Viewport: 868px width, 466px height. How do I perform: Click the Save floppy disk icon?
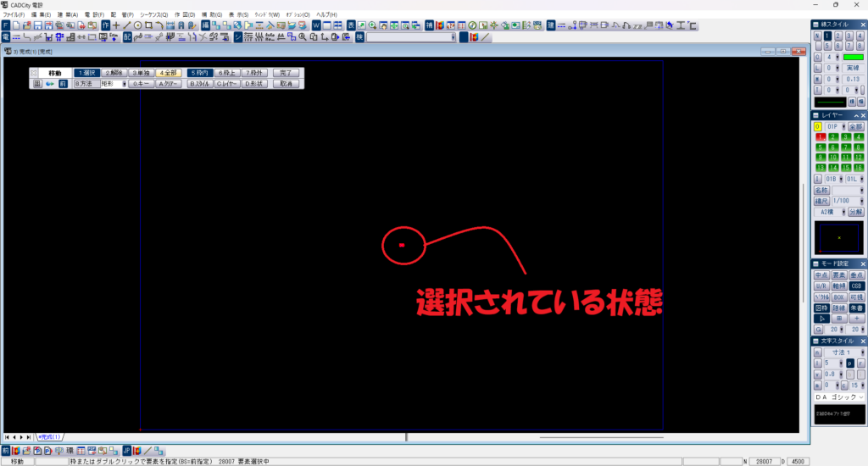click(x=37, y=25)
